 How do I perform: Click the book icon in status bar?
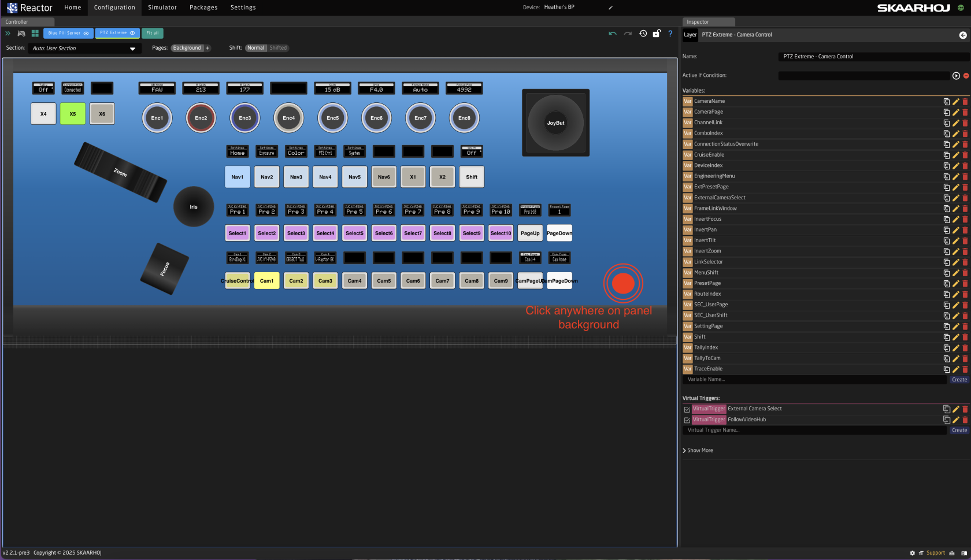pyautogui.click(x=963, y=553)
